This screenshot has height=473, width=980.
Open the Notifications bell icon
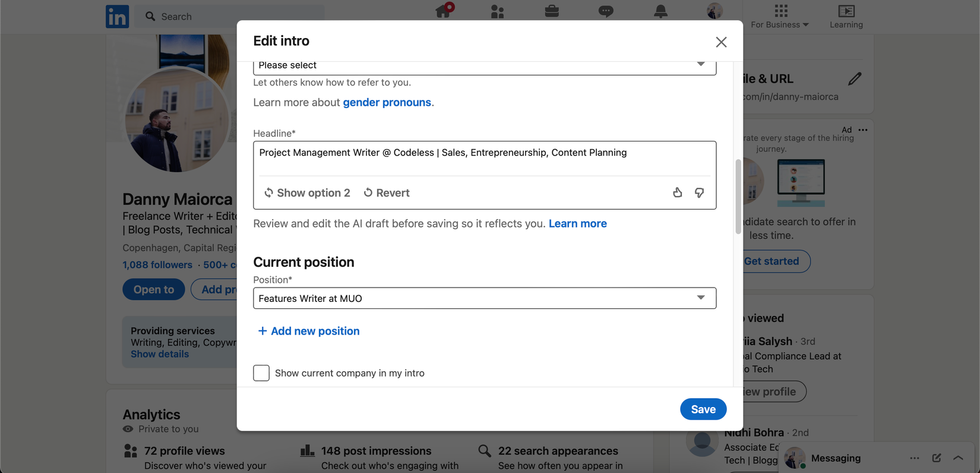660,11
